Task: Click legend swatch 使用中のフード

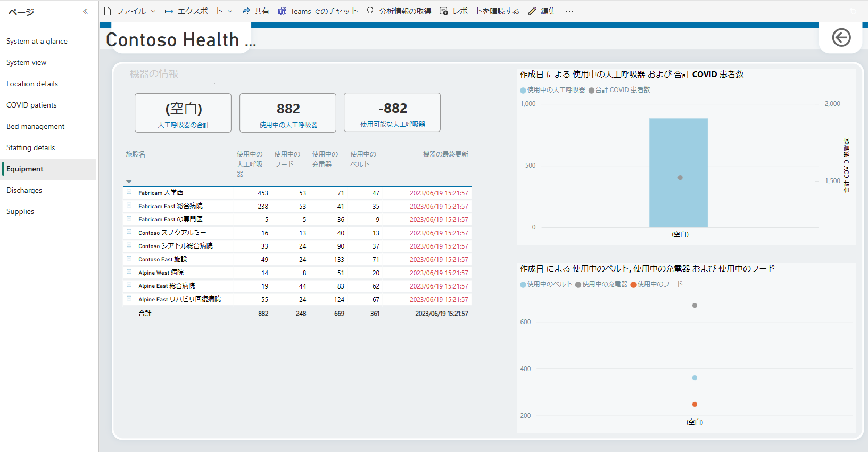Action: point(634,285)
